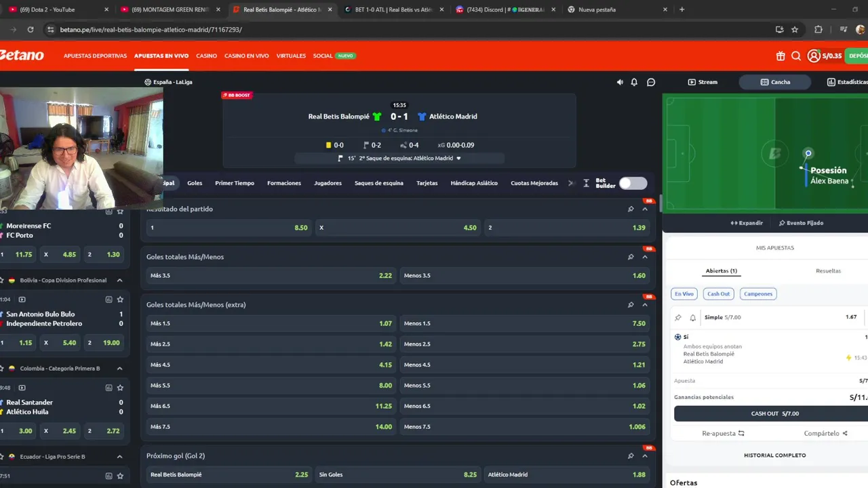Viewport: 868px width, 488px height.
Task: Click the browser address bar URL
Action: click(151, 30)
